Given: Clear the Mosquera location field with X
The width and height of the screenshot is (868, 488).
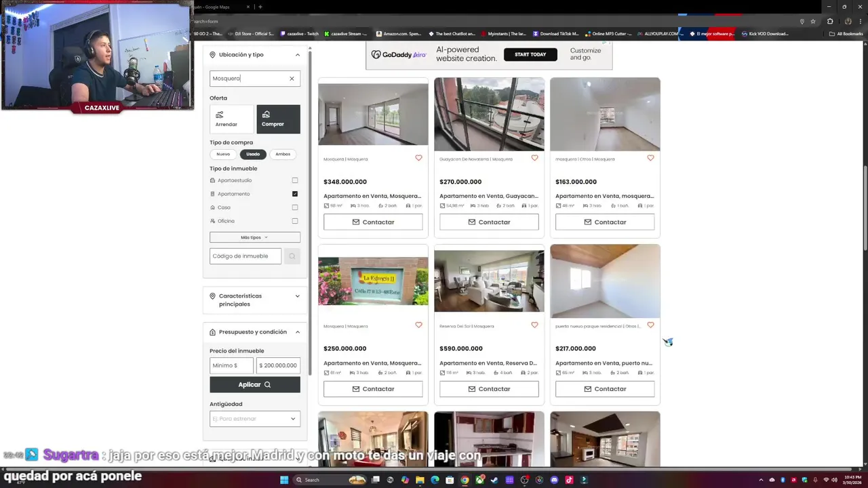Looking at the screenshot, I should tap(292, 79).
